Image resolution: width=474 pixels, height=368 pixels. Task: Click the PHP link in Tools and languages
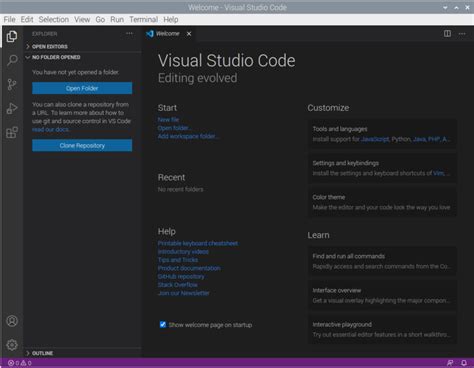[434, 139]
